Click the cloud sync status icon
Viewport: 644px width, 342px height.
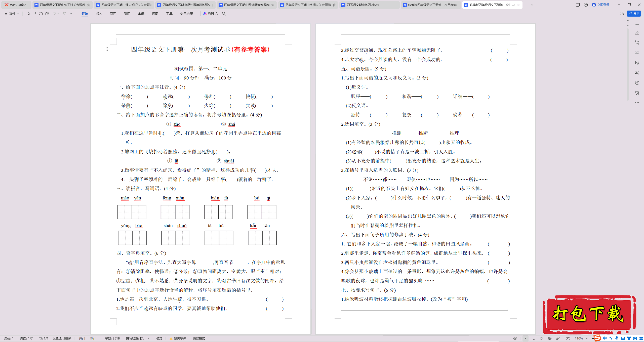point(622,14)
